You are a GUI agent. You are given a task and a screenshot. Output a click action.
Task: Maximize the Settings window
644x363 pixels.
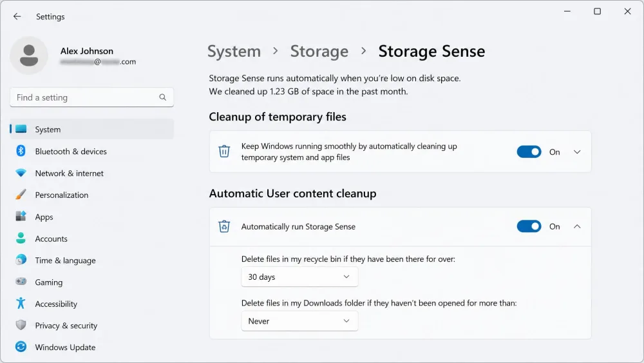(x=597, y=12)
